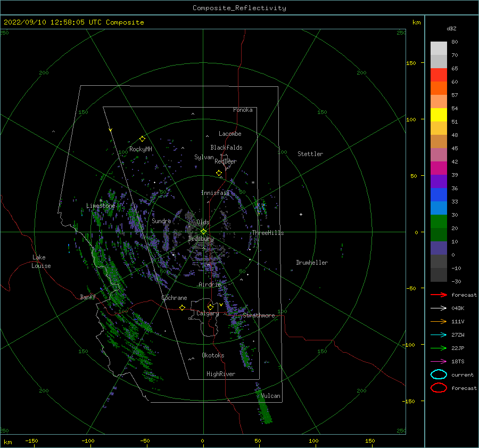Click the yellow diamond marker below RedDeer
The image size is (479, 448).
(x=219, y=173)
